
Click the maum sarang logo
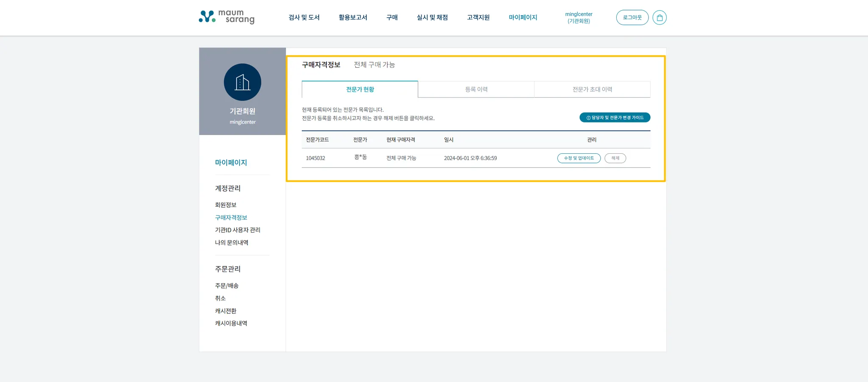click(227, 17)
